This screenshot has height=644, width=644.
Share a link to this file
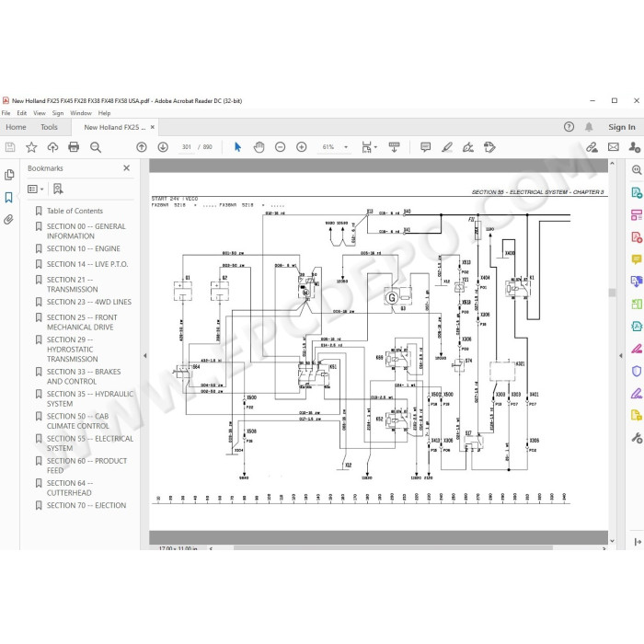pos(592,147)
